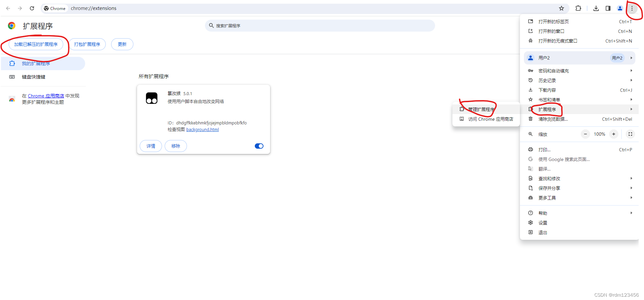644x300 pixels.
Task: Click 移除 to remove 篡改猴
Action: (x=176, y=146)
